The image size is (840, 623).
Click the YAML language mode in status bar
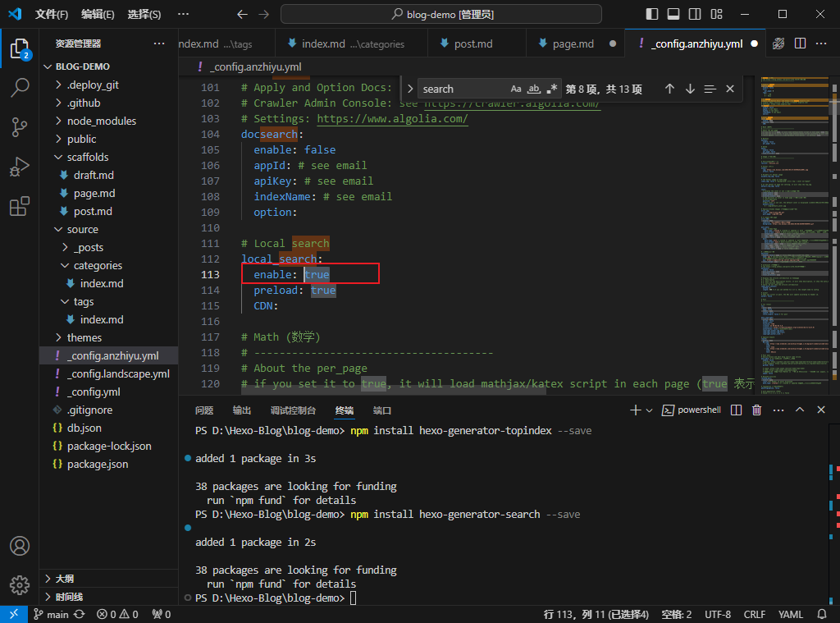click(x=790, y=615)
